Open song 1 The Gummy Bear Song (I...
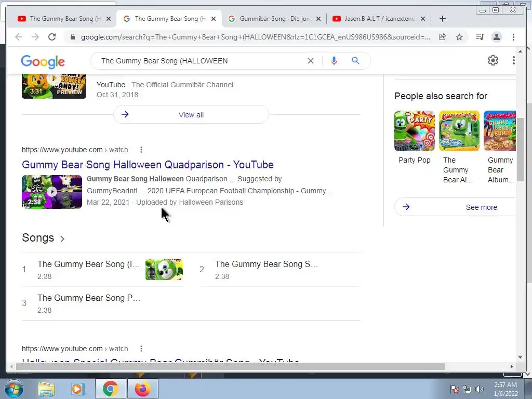Screen dimensions: 532x399 click(88, 264)
